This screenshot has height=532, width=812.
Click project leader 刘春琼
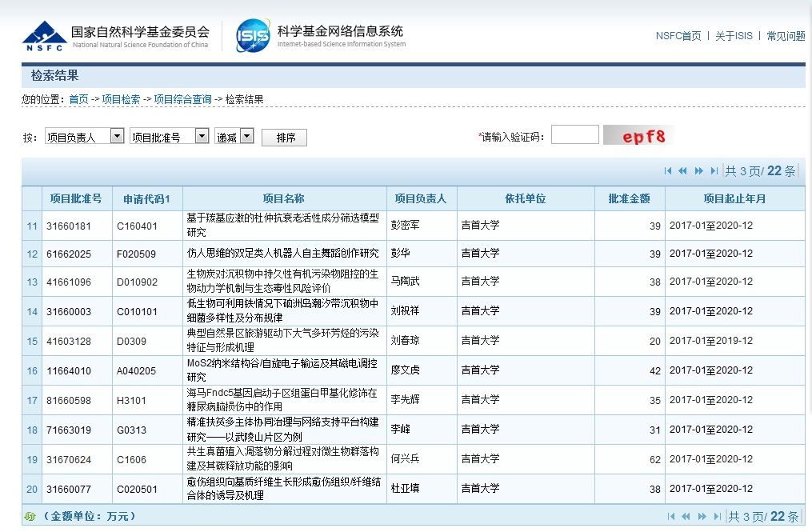tap(405, 340)
